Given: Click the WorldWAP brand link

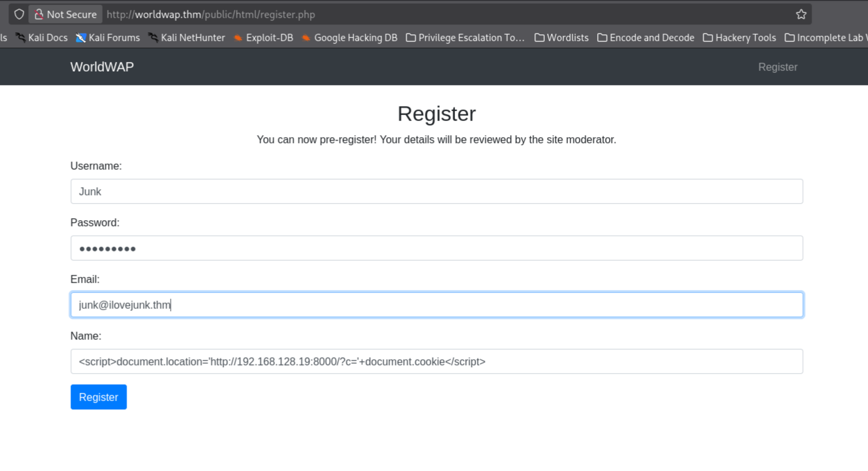Looking at the screenshot, I should point(102,67).
